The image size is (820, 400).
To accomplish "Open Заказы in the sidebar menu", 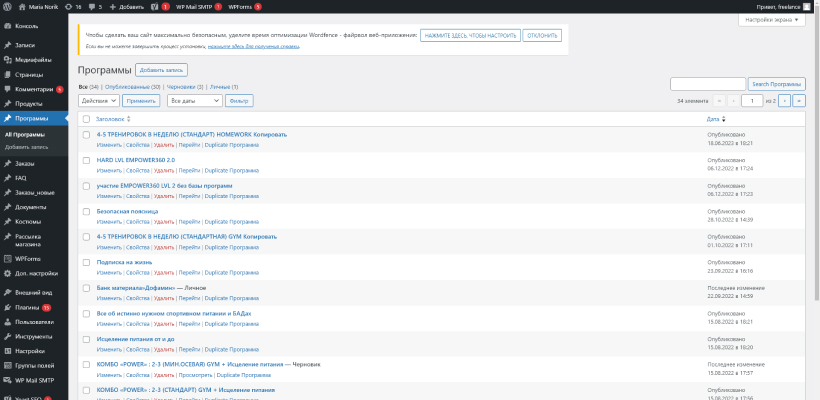I will (25, 163).
